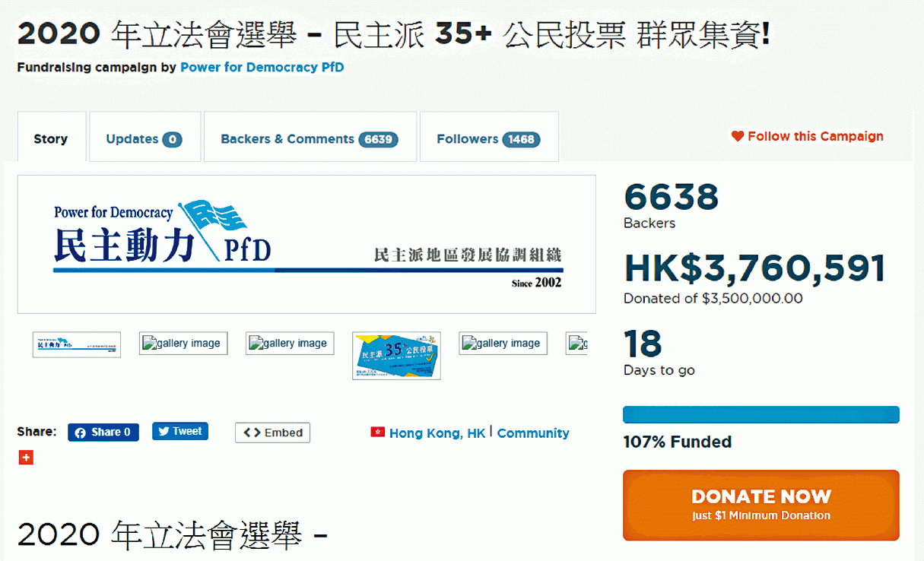
Task: Click the campaign title heading at top
Action: point(393,34)
